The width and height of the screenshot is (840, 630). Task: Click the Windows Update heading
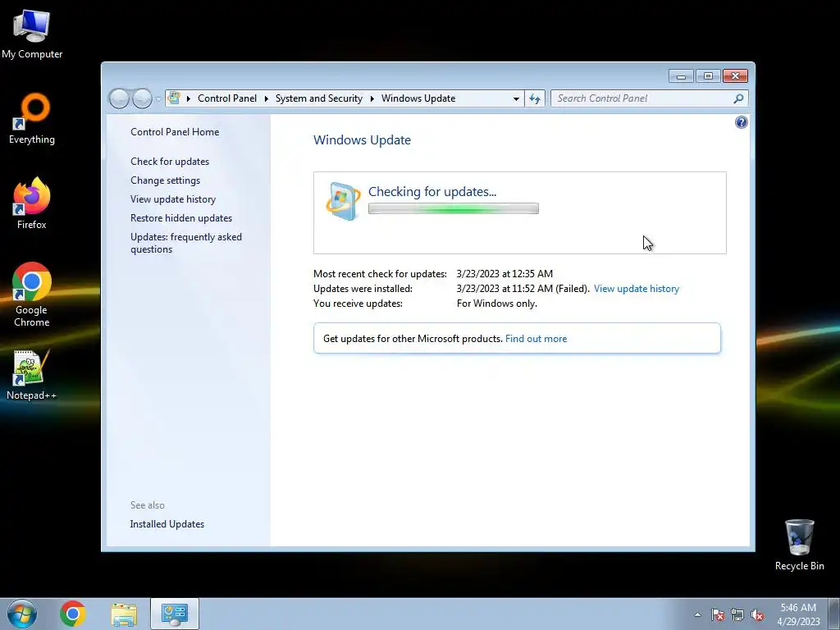click(362, 140)
